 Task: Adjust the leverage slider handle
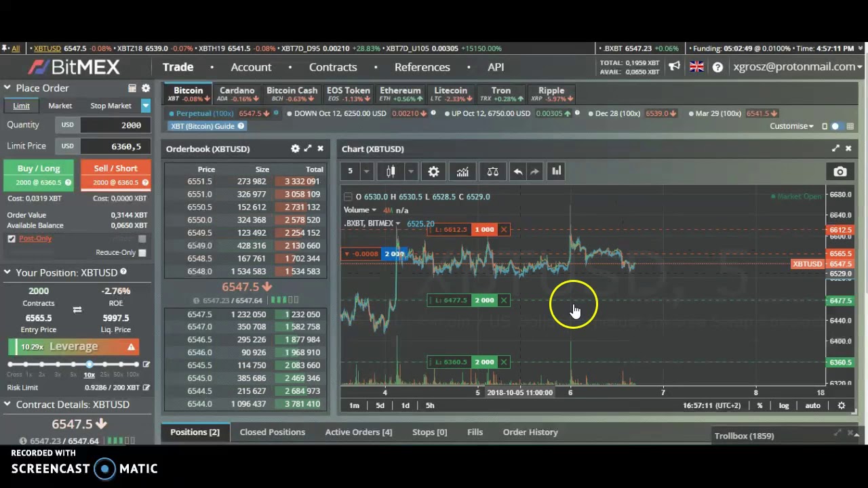pyautogui.click(x=90, y=365)
